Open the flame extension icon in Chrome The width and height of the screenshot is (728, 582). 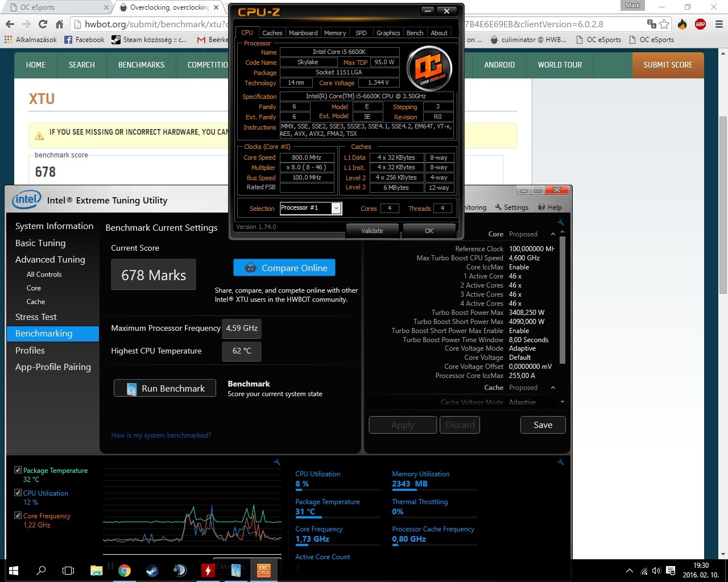682,24
